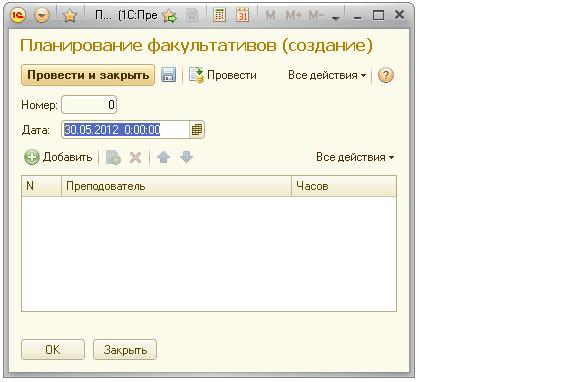Image resolution: width=563 pixels, height=382 pixels.
Task: Click the M+ memory add button
Action: (294, 15)
